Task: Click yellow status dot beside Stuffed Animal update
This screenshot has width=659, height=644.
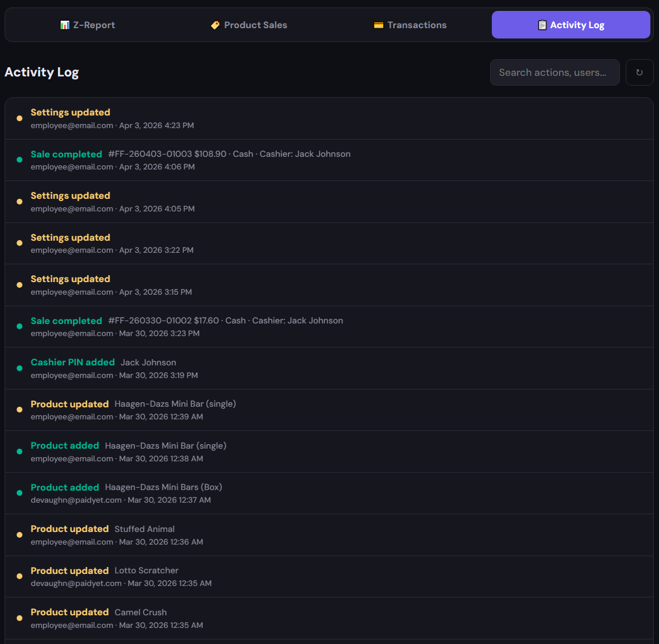Action: 20,535
